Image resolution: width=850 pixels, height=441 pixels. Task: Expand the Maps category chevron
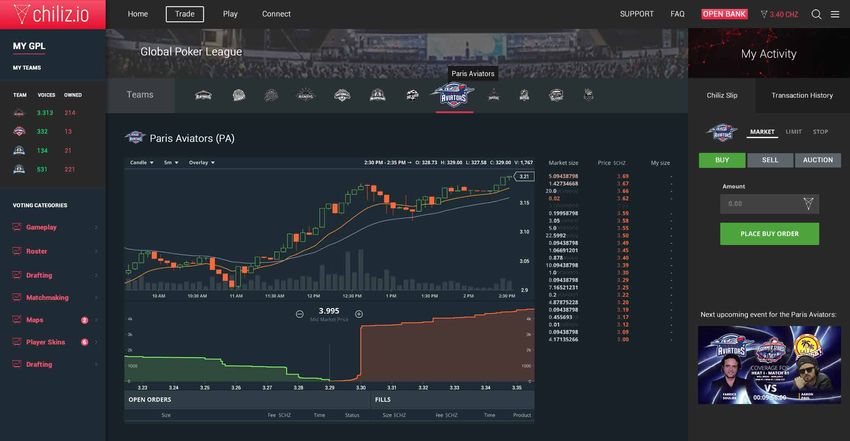point(96,320)
